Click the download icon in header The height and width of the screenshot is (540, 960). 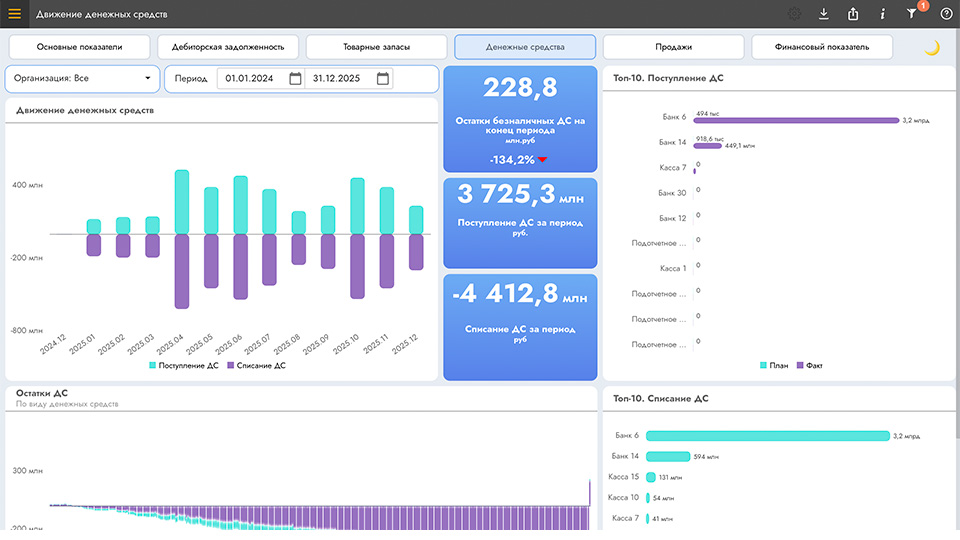(823, 13)
